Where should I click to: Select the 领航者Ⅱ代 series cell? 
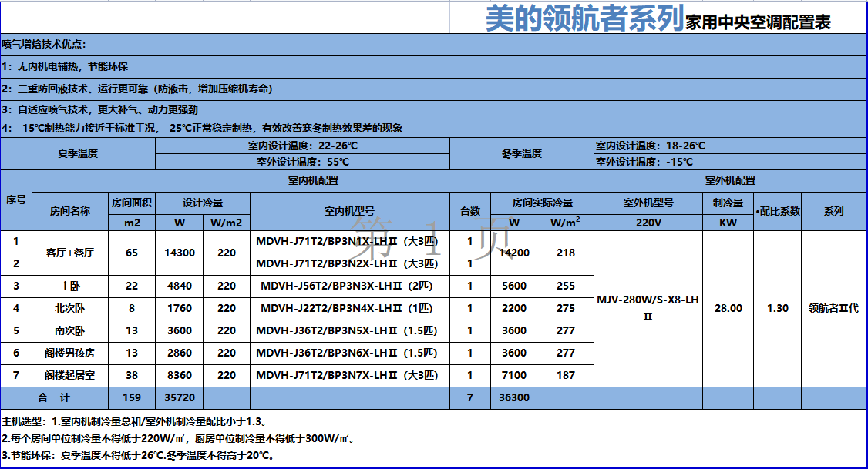coord(833,309)
